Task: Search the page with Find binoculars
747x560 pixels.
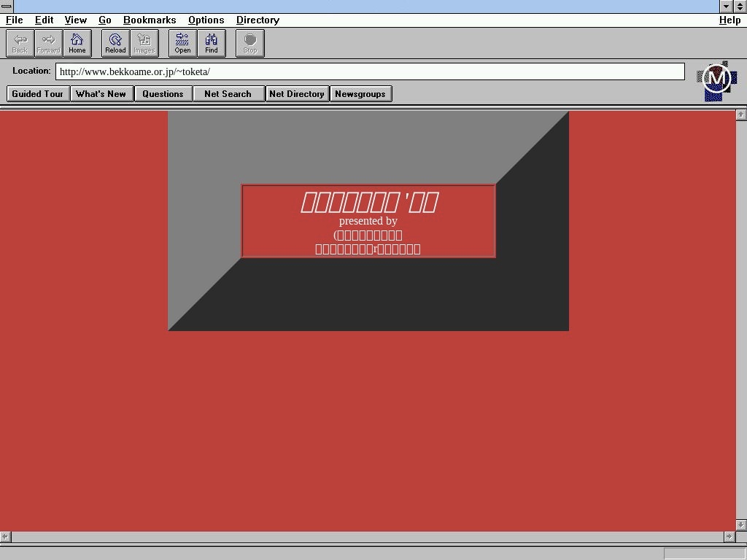Action: click(212, 43)
